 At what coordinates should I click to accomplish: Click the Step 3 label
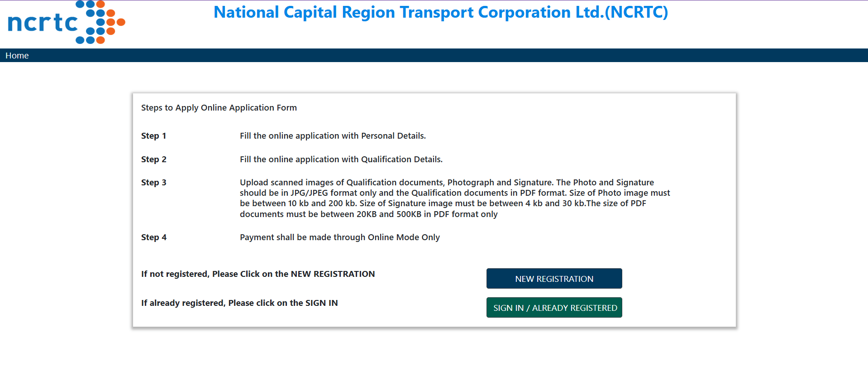tap(154, 183)
